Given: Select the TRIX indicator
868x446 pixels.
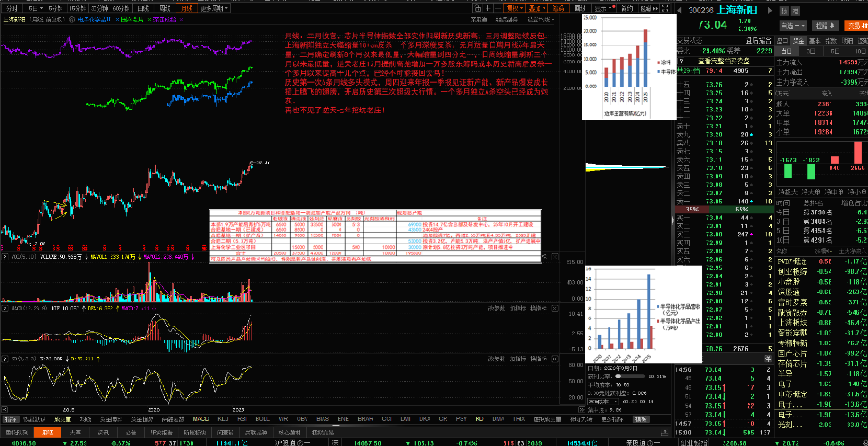Looking at the screenshot, I should (519, 419).
